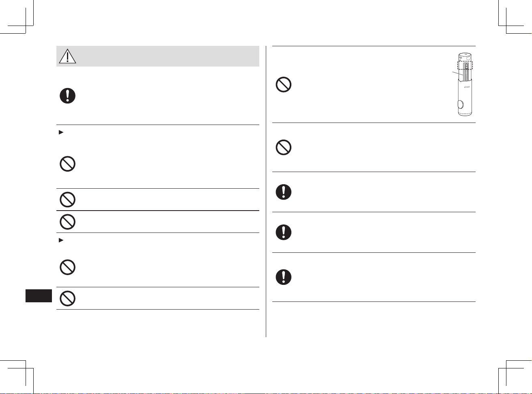This screenshot has width=532, height=394.
Task: Click the middle exclamation icon in right column
Action: click(x=284, y=232)
